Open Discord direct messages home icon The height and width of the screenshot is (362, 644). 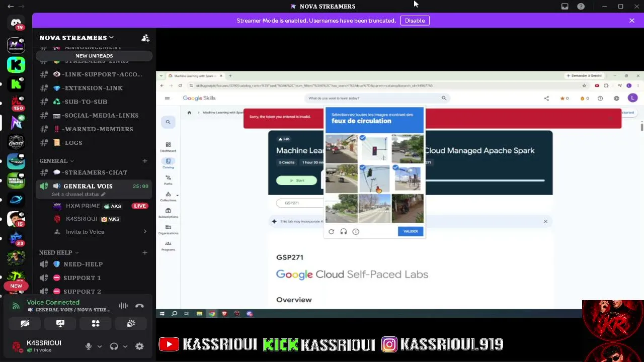16,23
